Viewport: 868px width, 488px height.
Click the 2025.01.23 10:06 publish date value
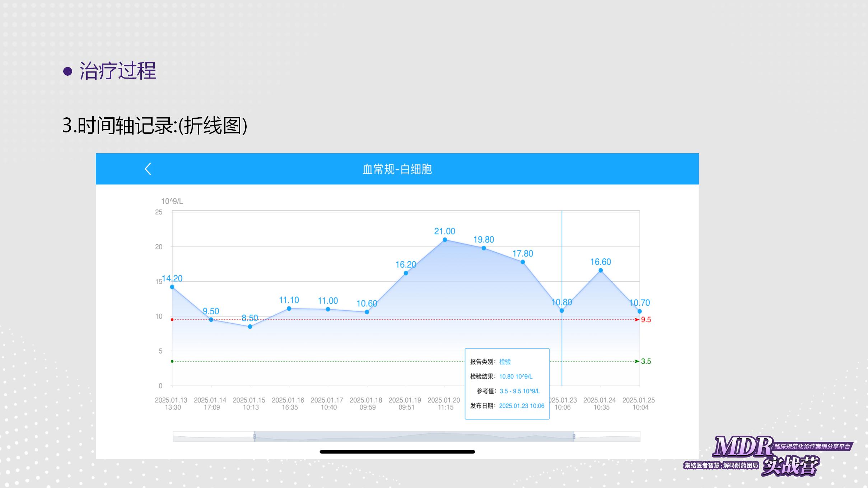[x=522, y=406]
